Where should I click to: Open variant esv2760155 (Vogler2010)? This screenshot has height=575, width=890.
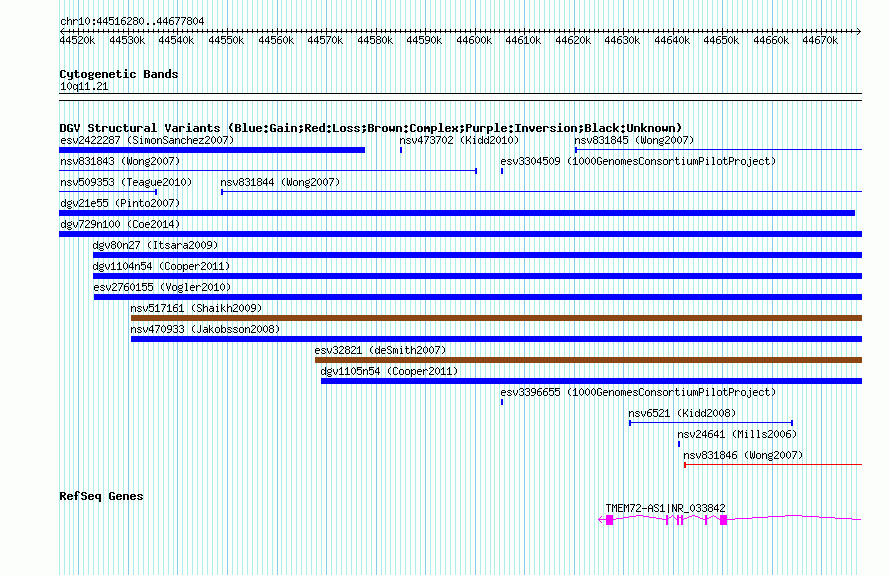coord(162,287)
